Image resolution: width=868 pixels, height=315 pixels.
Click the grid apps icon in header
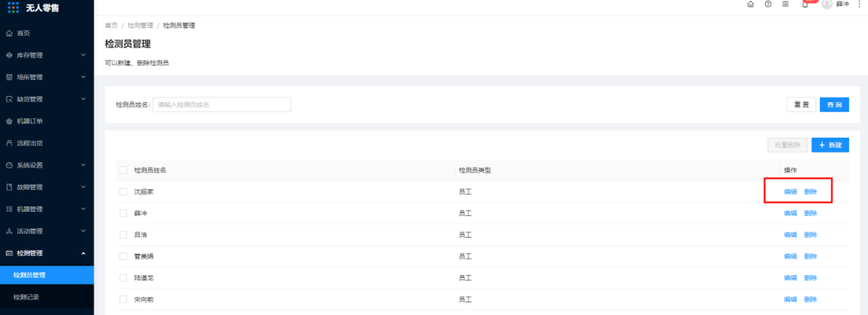coord(786,4)
